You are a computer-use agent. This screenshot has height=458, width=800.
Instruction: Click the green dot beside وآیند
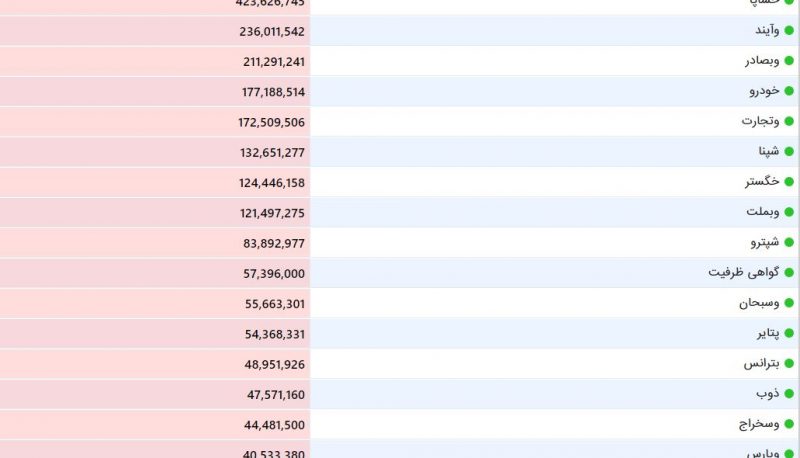[789, 31]
